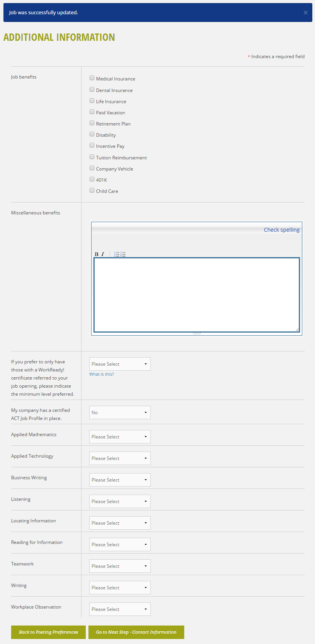315x644 pixels.
Task: Go back to Posting Preferences
Action: [x=48, y=632]
